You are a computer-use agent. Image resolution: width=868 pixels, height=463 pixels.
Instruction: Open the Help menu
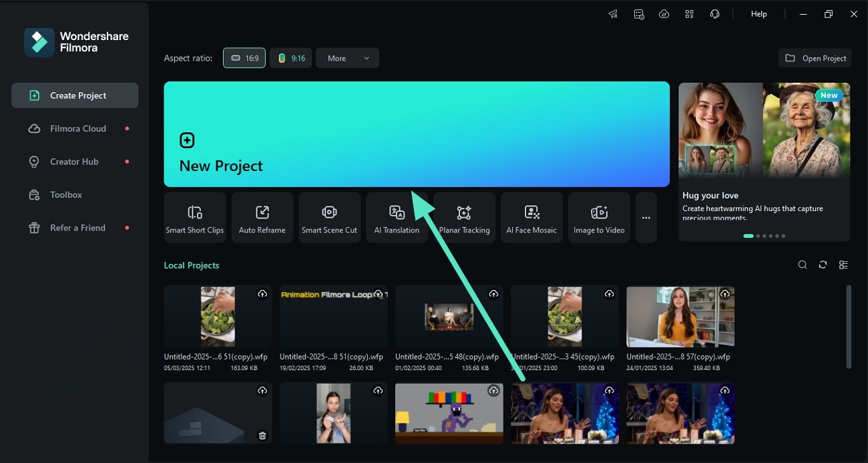point(758,14)
